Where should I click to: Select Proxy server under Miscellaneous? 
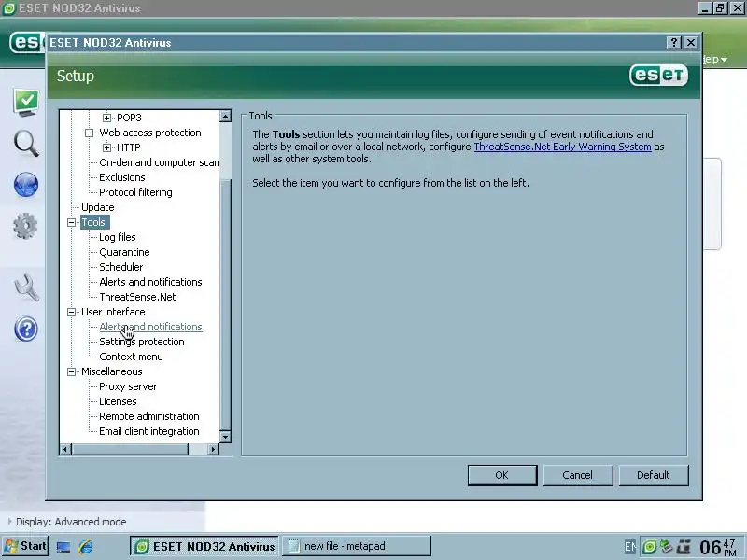pyautogui.click(x=128, y=386)
